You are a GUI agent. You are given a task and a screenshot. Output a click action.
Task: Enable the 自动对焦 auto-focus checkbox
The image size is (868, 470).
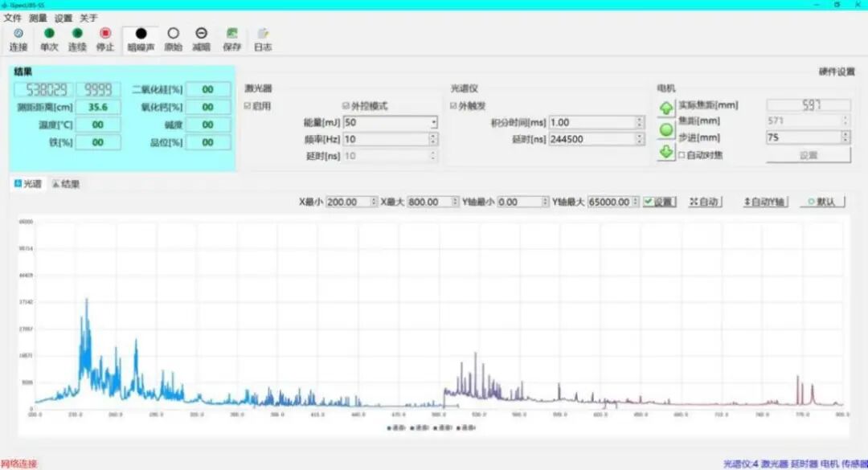[x=682, y=155]
